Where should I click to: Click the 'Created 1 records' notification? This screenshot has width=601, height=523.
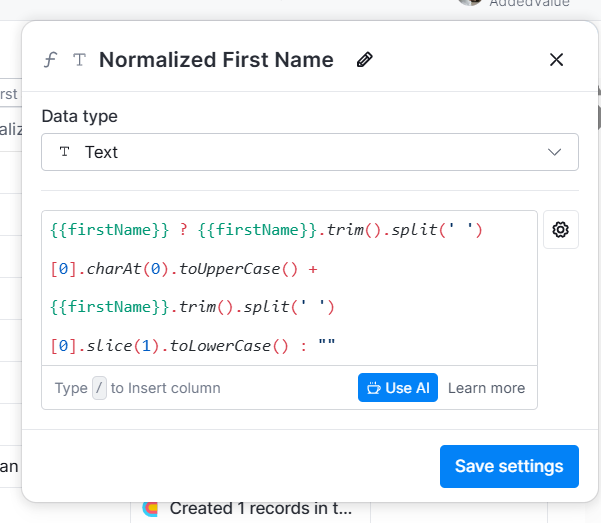click(260, 508)
